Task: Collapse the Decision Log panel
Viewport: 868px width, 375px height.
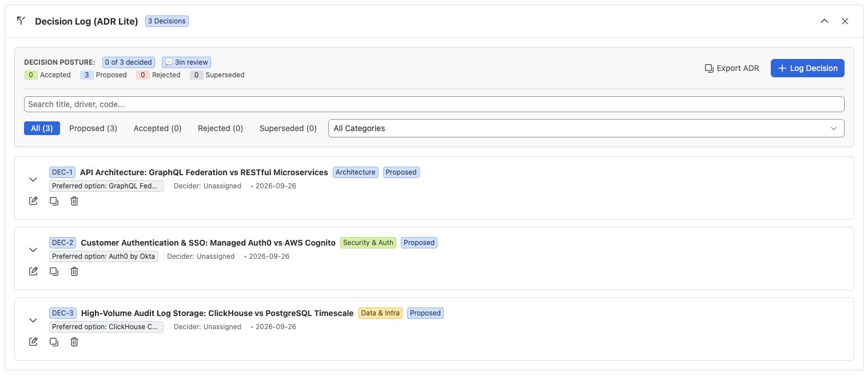Action: click(825, 21)
